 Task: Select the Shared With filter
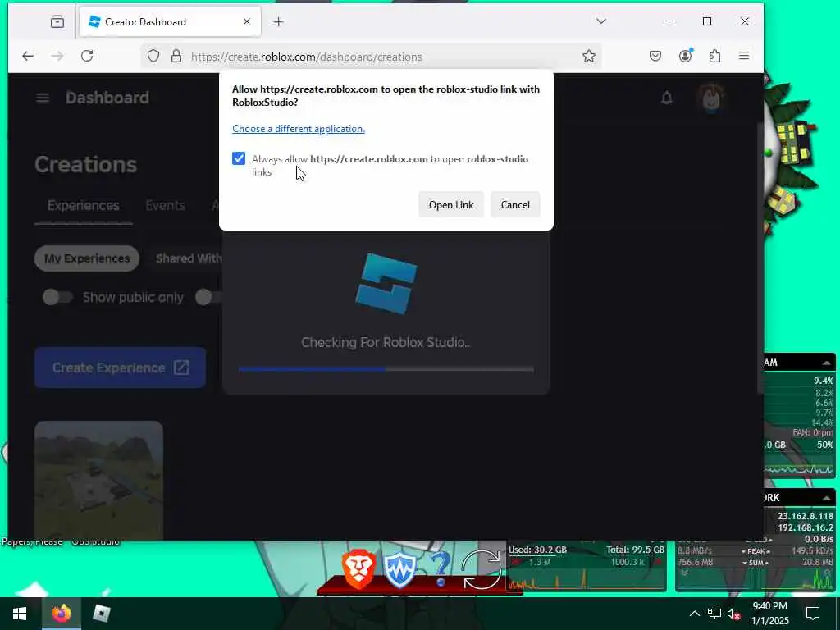tap(188, 258)
